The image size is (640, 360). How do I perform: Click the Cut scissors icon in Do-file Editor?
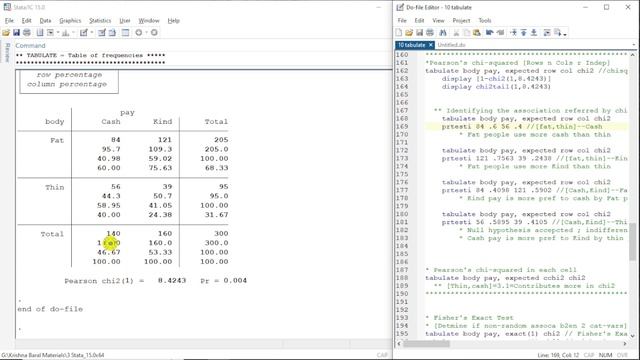456,33
